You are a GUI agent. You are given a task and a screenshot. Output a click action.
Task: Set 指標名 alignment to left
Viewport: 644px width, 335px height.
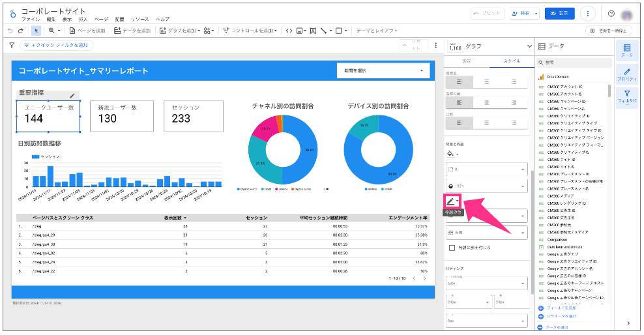[x=459, y=82]
